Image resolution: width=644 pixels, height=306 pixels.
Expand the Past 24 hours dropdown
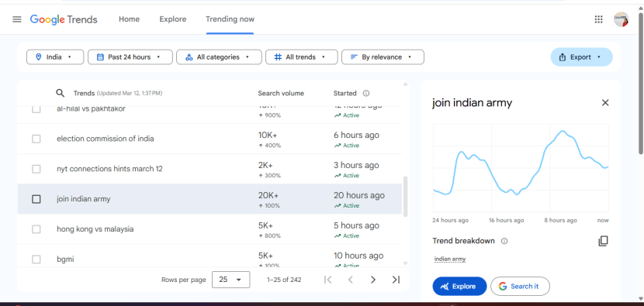coord(130,57)
